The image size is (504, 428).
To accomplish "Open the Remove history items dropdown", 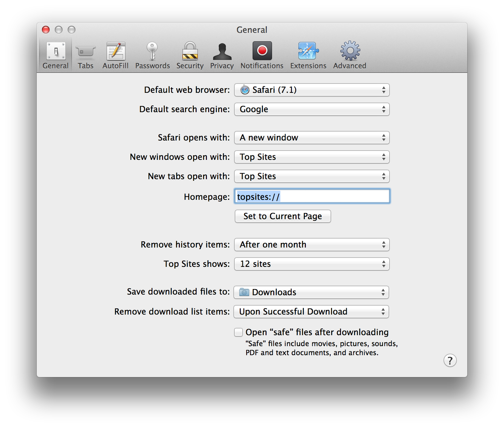I will point(312,245).
